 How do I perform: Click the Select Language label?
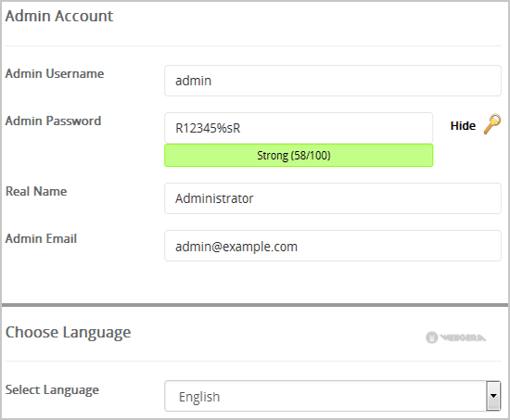[52, 389]
